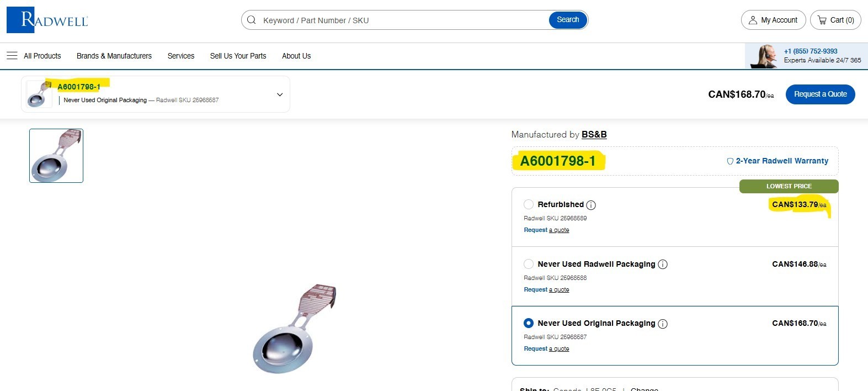868x391 pixels.
Task: Click the My Account person icon
Action: [x=753, y=20]
